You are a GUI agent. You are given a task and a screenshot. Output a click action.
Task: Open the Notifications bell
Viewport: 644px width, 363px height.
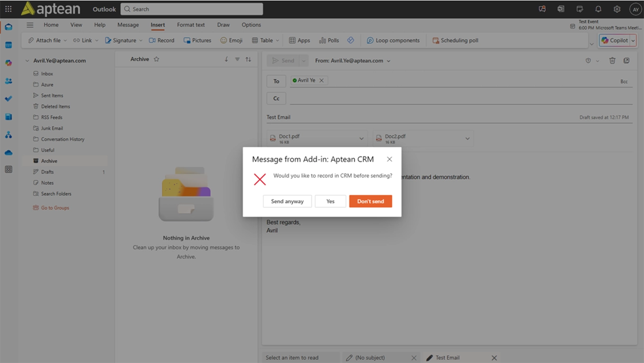point(598,9)
